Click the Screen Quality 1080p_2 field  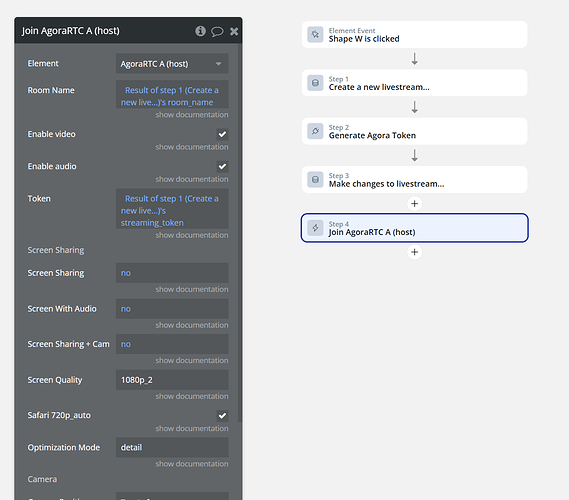(172, 380)
